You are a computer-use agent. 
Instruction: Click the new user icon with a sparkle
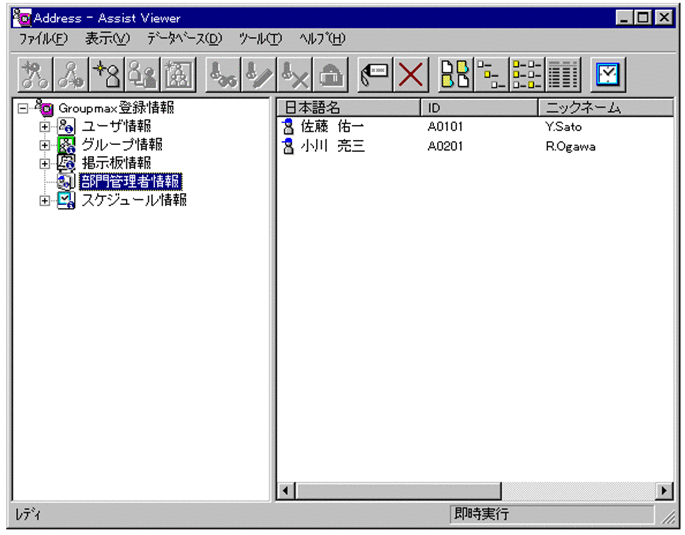tap(107, 75)
